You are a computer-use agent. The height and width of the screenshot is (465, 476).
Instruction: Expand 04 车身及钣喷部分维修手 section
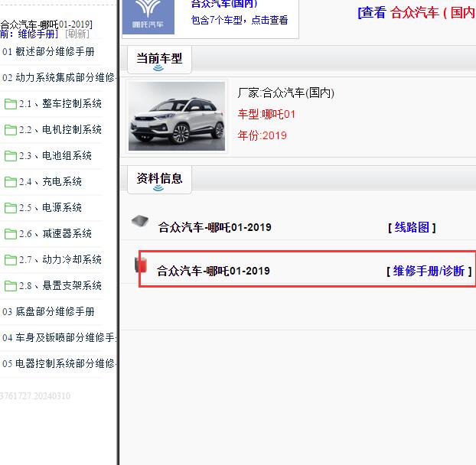click(59, 337)
